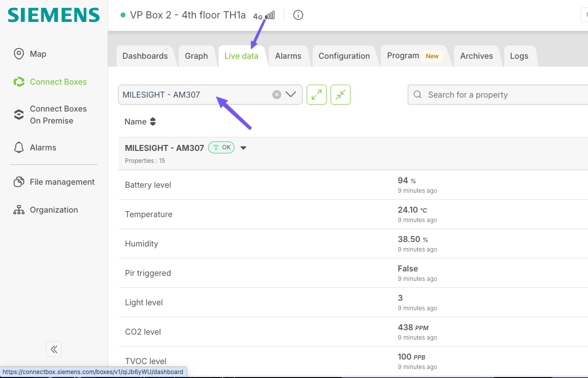This screenshot has width=588, height=378.
Task: Click the search magnifier icon
Action: pos(417,95)
